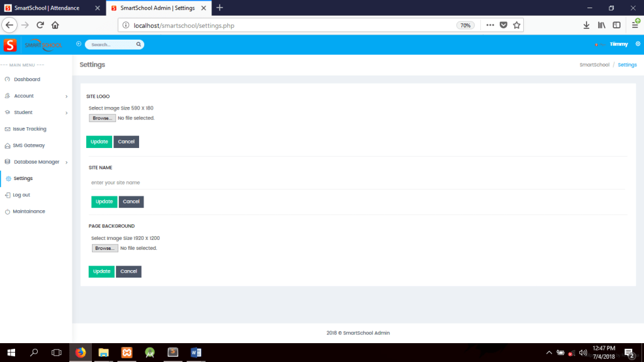Open Firefox downloads arrow icon
The height and width of the screenshot is (362, 644).
(x=586, y=25)
